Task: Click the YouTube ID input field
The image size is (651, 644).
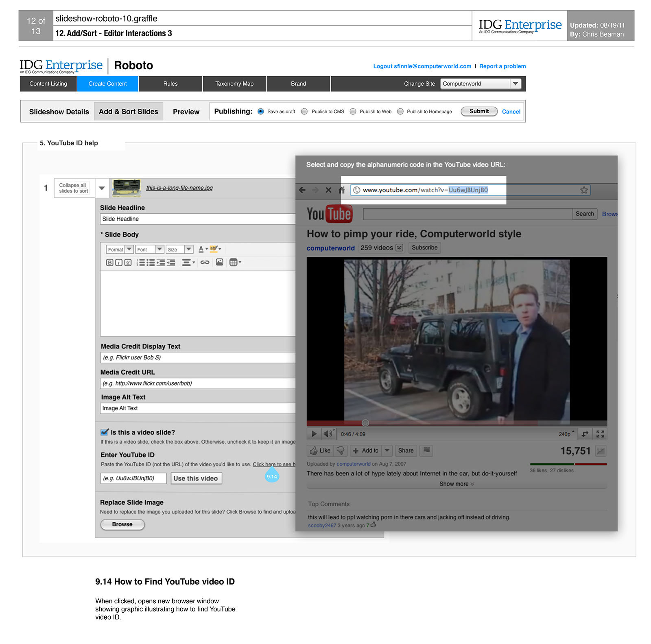Action: (x=133, y=478)
